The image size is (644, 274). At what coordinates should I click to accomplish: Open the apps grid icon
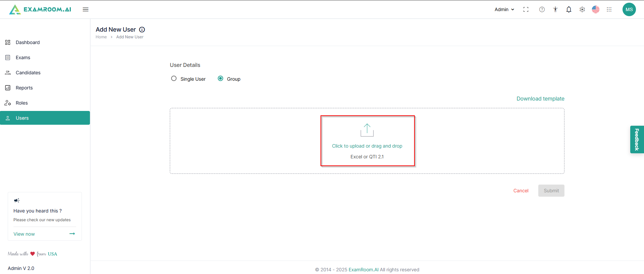609,9
